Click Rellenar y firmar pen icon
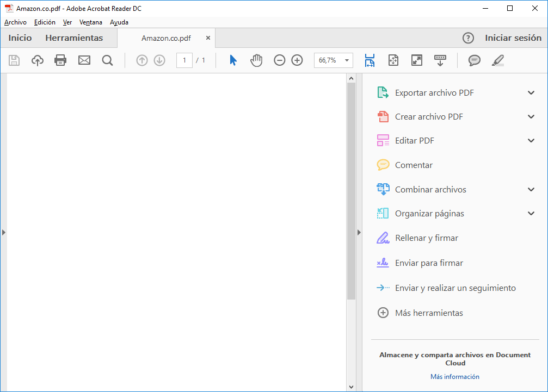 [x=383, y=238]
